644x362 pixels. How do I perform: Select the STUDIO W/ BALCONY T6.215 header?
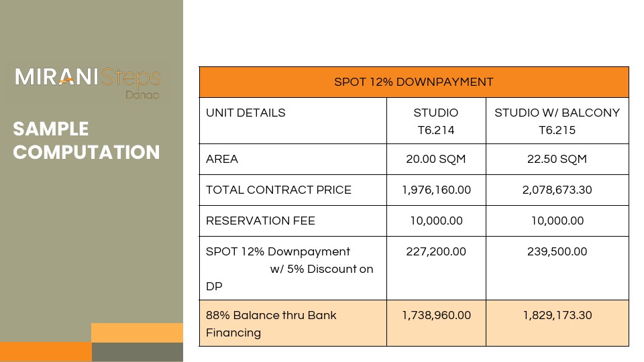pos(557,121)
